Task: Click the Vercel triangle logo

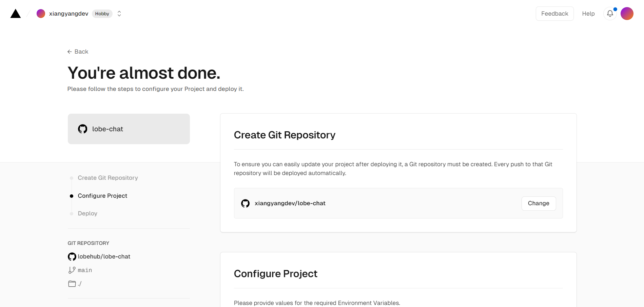Action: [x=16, y=14]
